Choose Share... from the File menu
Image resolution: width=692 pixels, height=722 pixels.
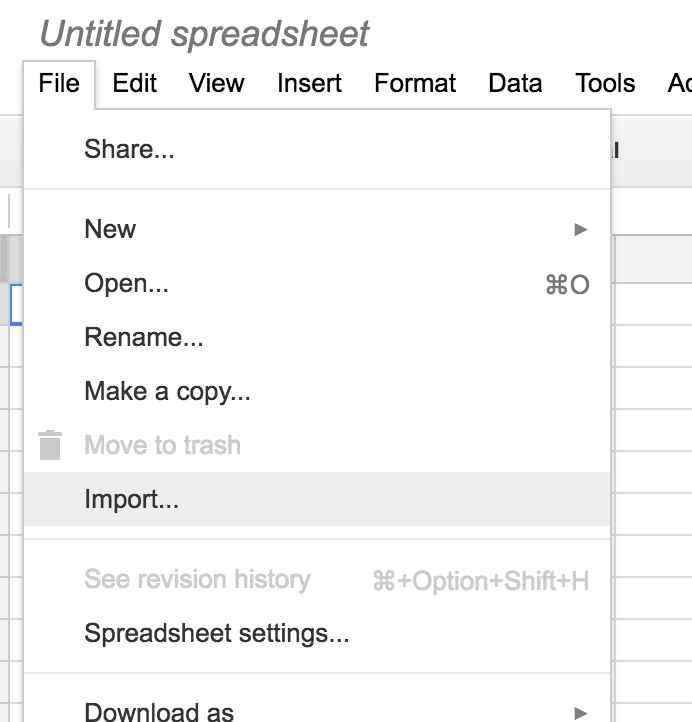coord(129,150)
